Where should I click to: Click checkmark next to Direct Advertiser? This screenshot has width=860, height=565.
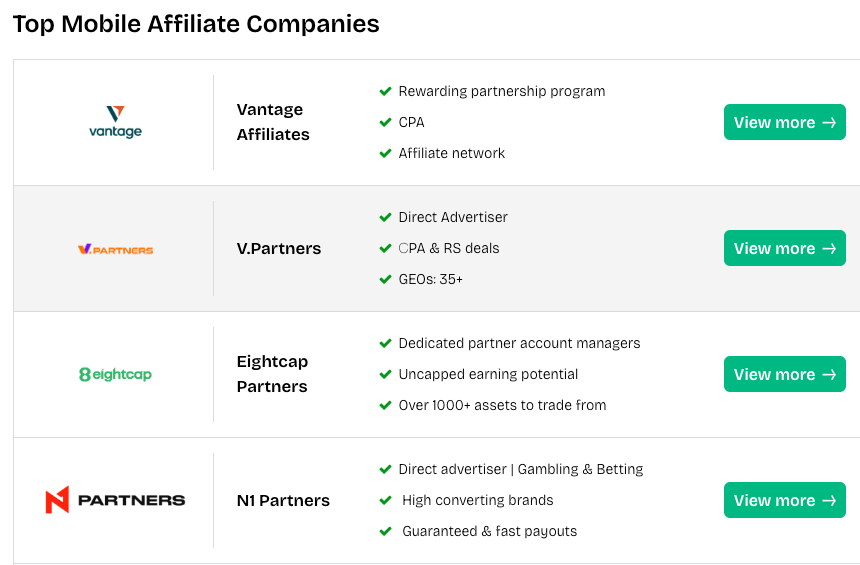[x=385, y=217]
